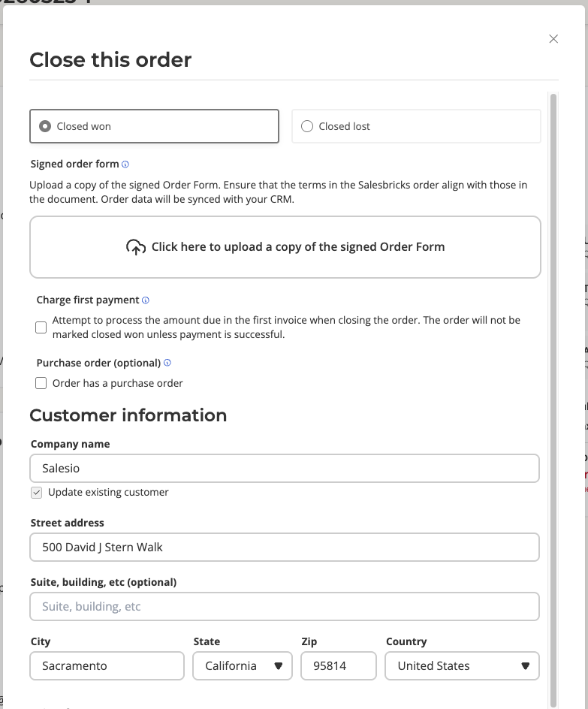Click the Company name label
This screenshot has width=588, height=709.
70,444
